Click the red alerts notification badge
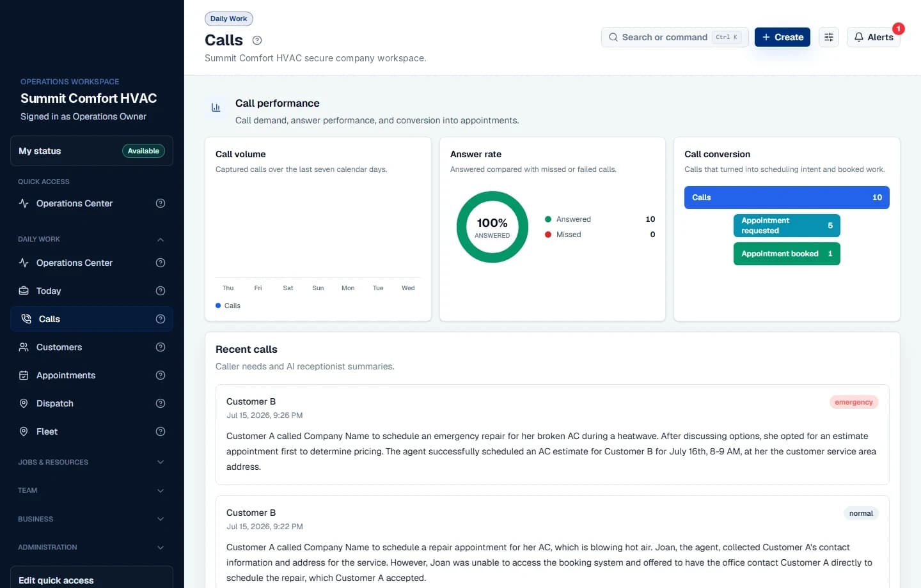The width and height of the screenshot is (921, 588). pos(899,28)
